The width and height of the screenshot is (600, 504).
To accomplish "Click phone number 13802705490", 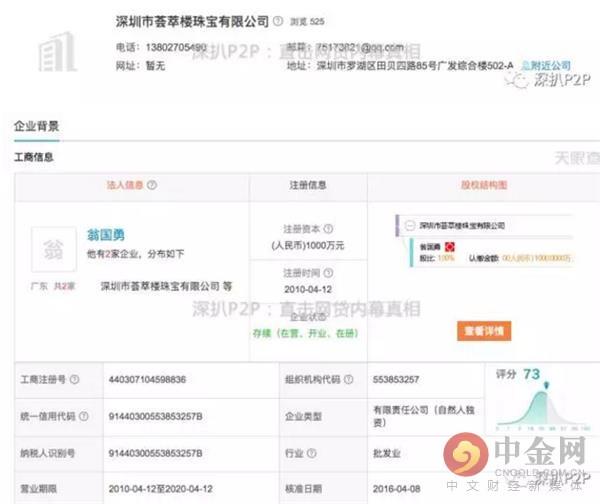I will tap(176, 47).
